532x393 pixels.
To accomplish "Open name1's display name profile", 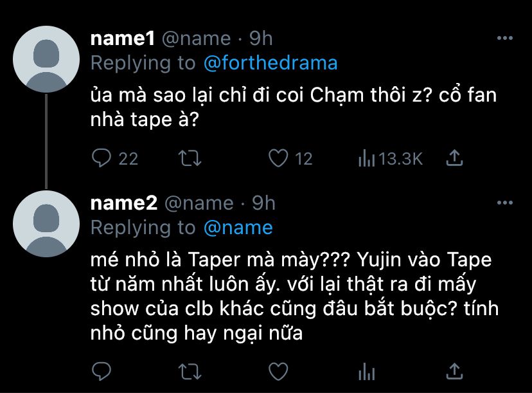I will pos(123,39).
